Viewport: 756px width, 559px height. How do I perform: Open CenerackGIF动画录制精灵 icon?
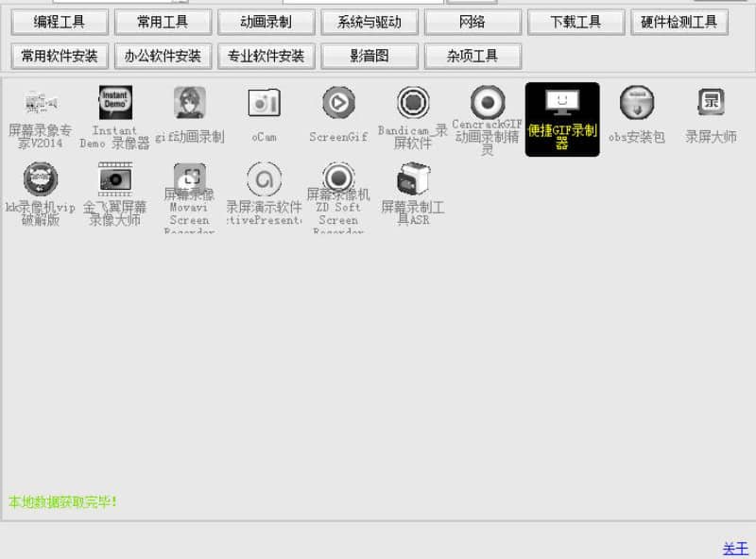click(488, 102)
